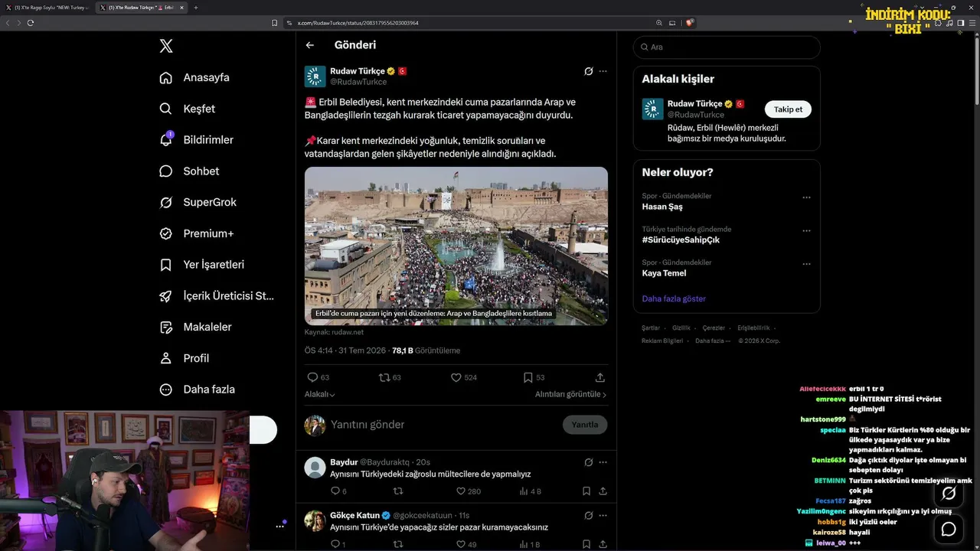Screen dimensions: 980x551
Task: Share the Rudaw Türkçe post
Action: pyautogui.click(x=600, y=377)
